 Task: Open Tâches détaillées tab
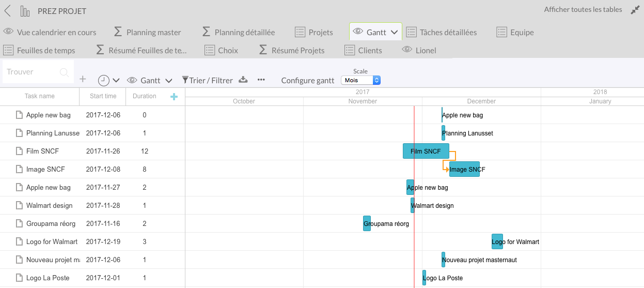click(442, 32)
